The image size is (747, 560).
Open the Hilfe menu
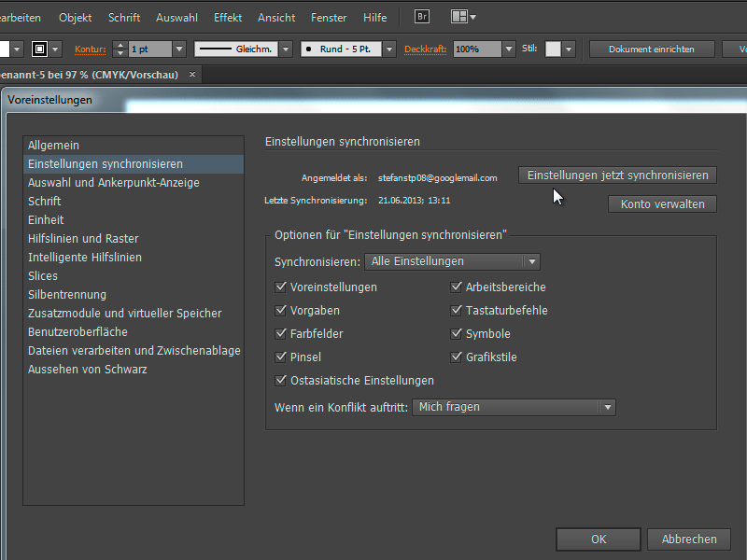(375, 18)
